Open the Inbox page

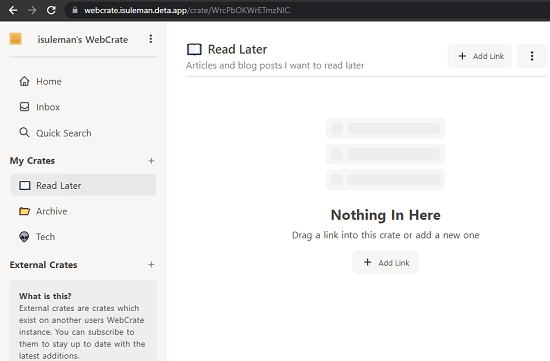(83, 107)
